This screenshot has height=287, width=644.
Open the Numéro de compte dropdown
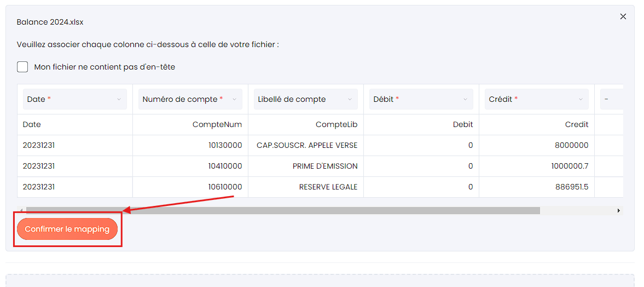point(190,99)
